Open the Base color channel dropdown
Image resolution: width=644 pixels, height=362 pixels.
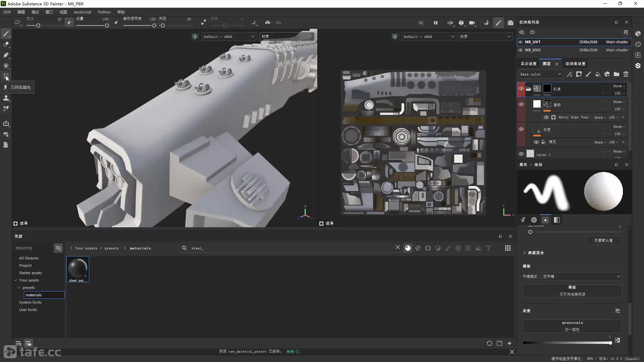point(540,74)
